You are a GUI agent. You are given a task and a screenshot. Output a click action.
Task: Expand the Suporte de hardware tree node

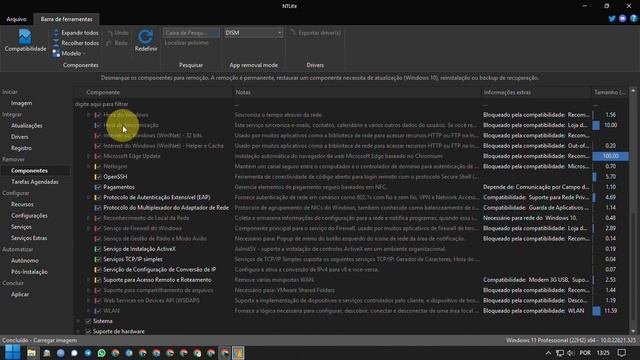click(78, 331)
